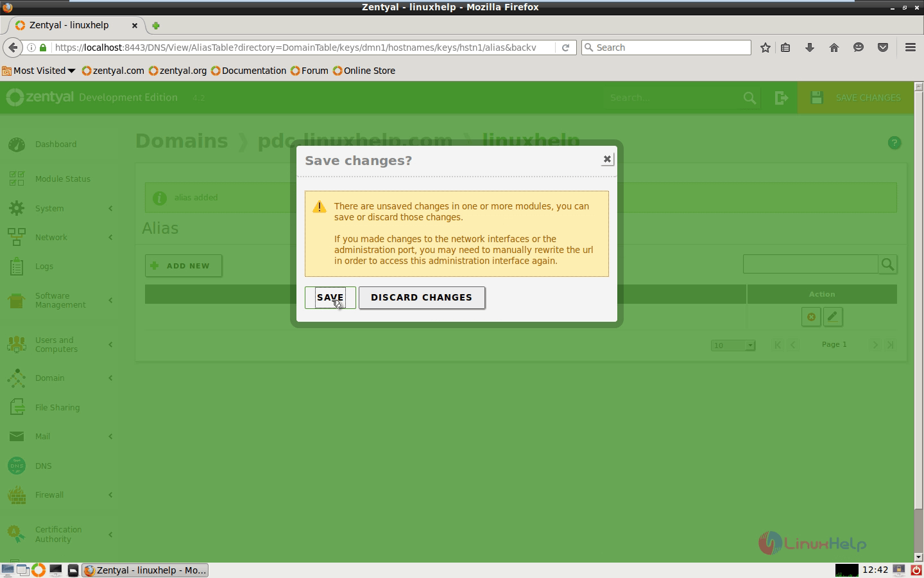Screen dimensions: 924x578
Task: Open the Firefox downloads arrow icon
Action: tap(810, 48)
